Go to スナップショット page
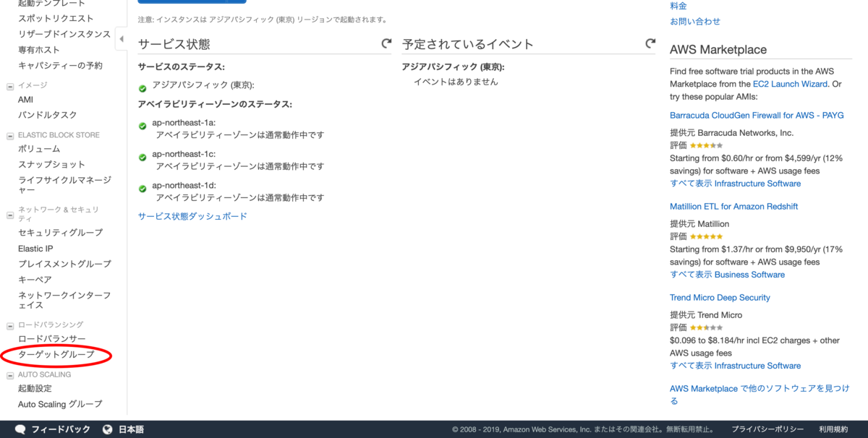This screenshot has width=868, height=438. pyautogui.click(x=51, y=165)
